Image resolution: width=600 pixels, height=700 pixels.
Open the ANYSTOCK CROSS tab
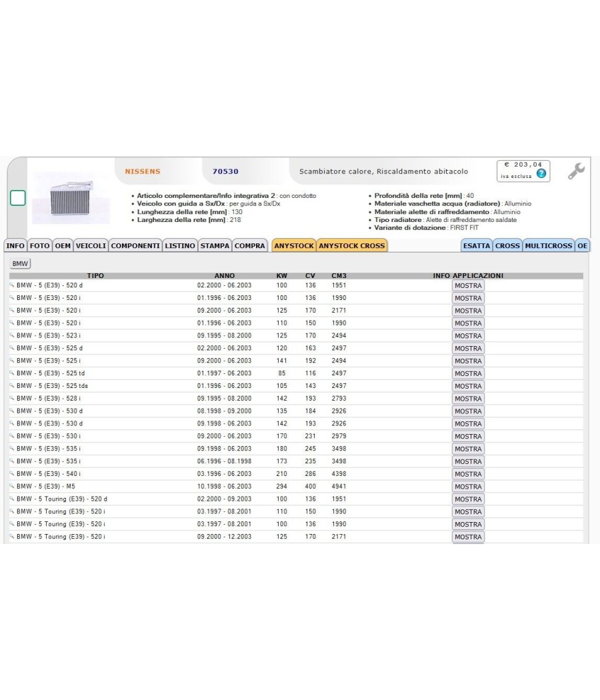(x=352, y=245)
